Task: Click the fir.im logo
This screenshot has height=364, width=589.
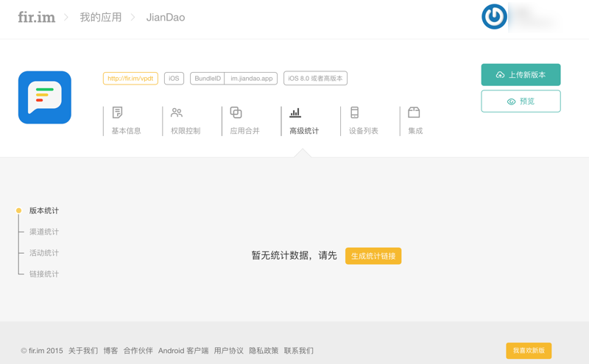Action: 36,17
